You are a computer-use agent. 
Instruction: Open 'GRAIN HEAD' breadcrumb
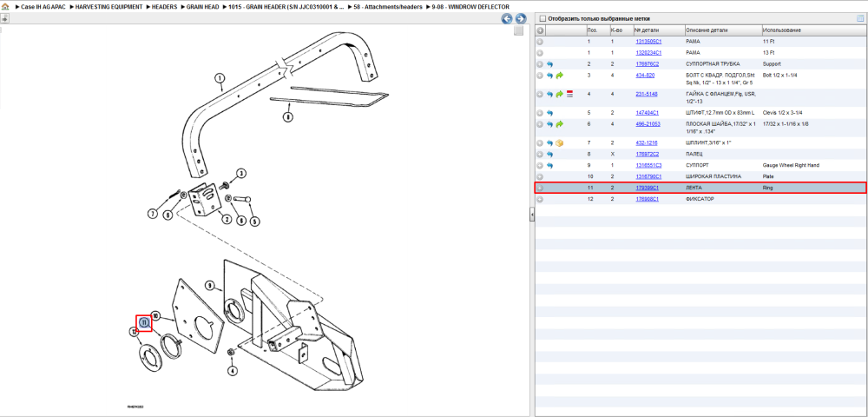point(202,7)
